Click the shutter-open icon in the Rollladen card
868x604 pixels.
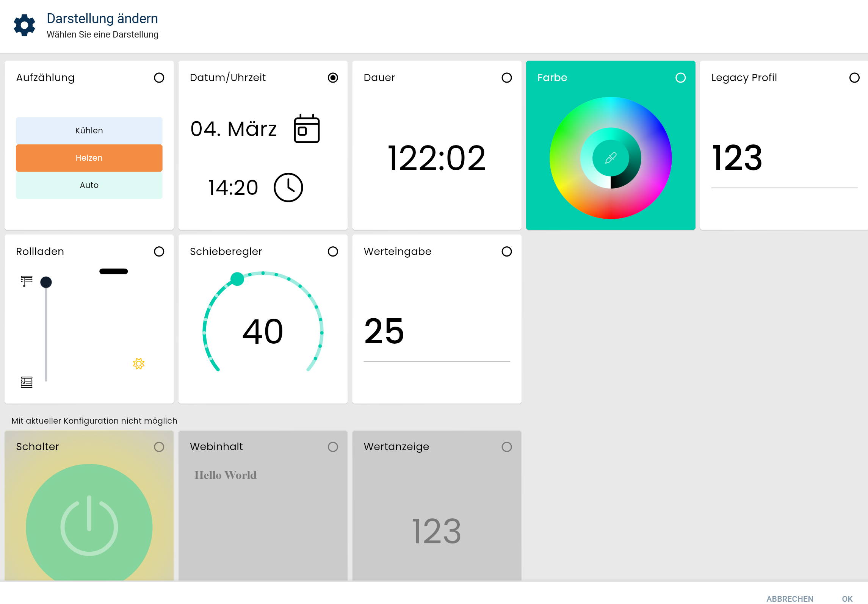coord(27,281)
